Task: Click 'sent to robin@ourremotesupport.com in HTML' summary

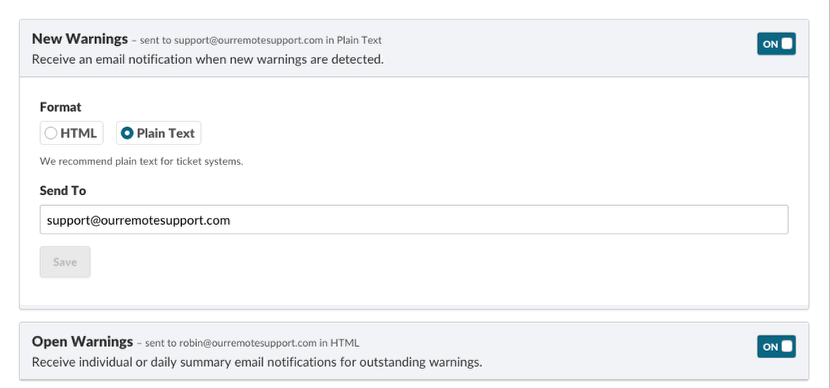Action: (x=252, y=343)
